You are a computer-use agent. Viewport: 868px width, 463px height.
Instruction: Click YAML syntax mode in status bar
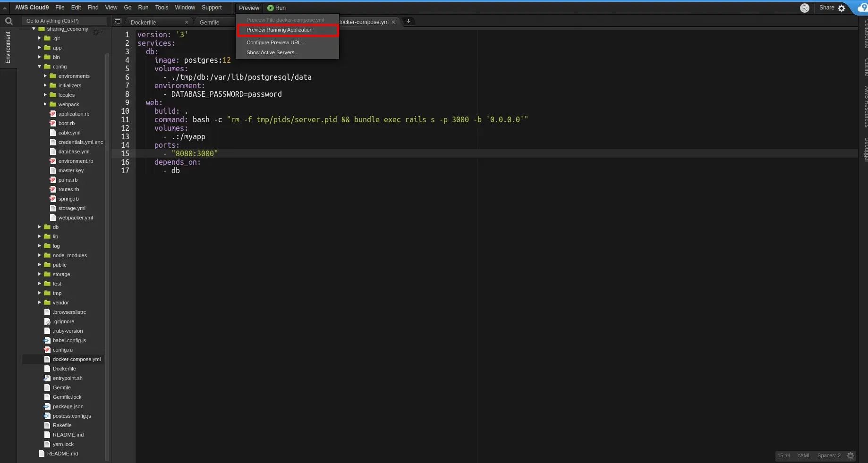click(804, 455)
